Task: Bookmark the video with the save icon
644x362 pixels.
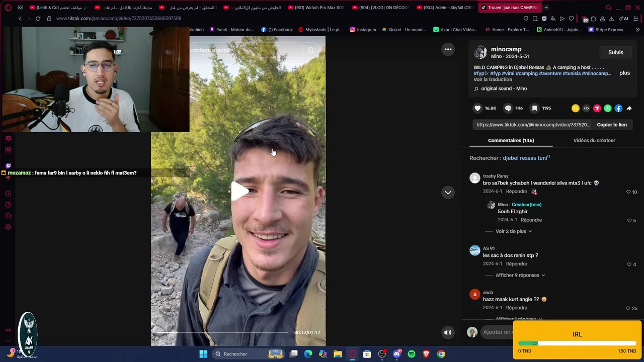Action: click(535, 108)
